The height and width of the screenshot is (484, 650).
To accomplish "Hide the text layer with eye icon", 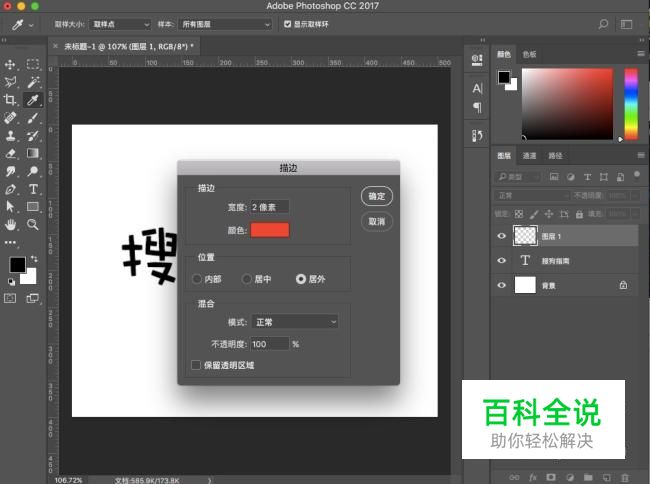I will 502,260.
